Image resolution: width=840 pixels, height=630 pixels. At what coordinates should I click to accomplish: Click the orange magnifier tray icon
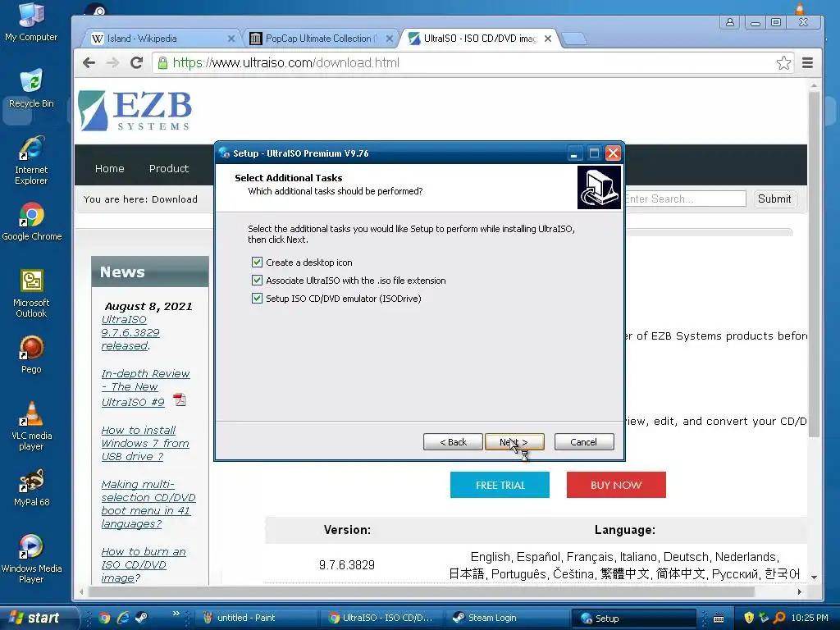[x=779, y=618]
